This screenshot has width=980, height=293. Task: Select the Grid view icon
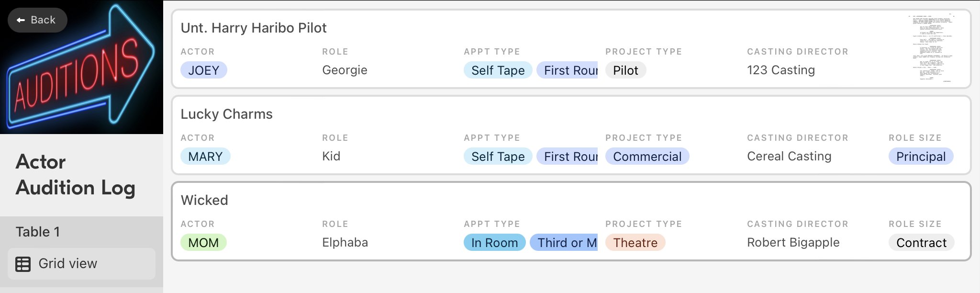pyautogui.click(x=23, y=264)
